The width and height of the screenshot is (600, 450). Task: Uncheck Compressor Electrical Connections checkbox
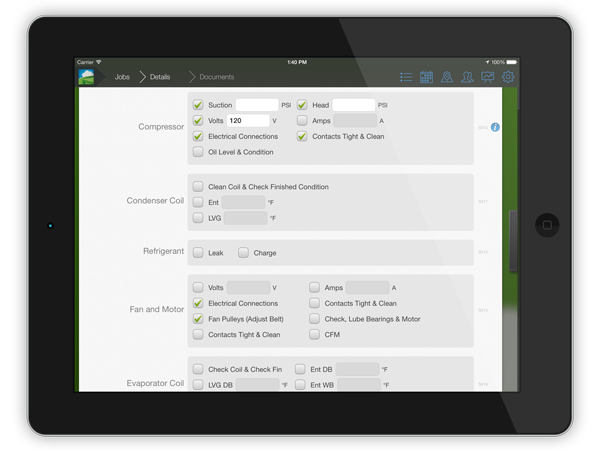click(x=198, y=136)
